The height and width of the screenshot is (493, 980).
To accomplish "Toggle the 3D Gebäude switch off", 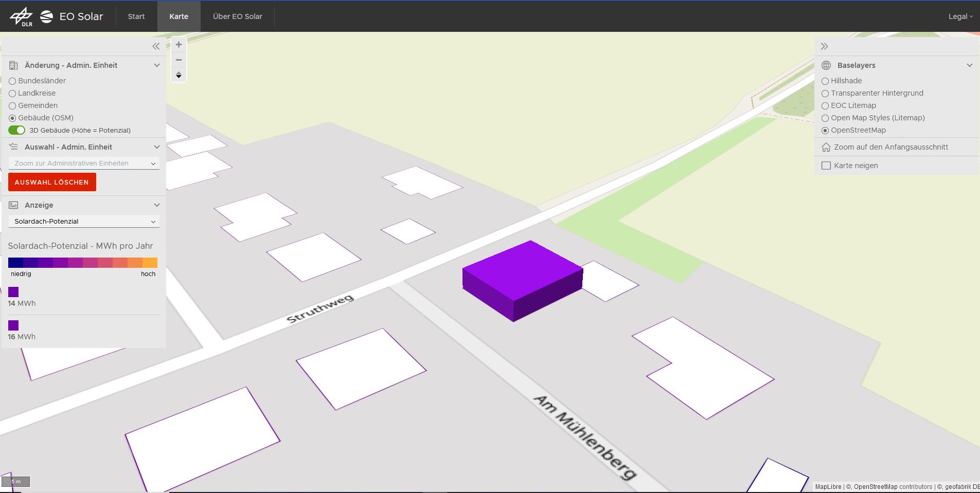I will [16, 130].
